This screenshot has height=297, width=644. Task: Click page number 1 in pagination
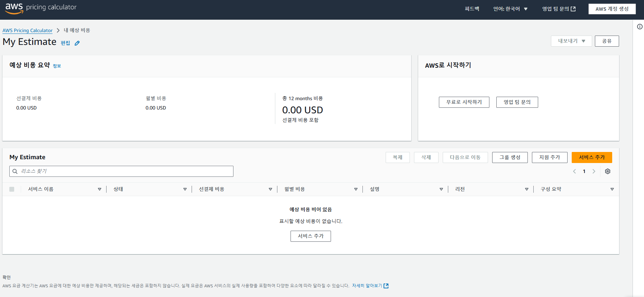pyautogui.click(x=584, y=171)
